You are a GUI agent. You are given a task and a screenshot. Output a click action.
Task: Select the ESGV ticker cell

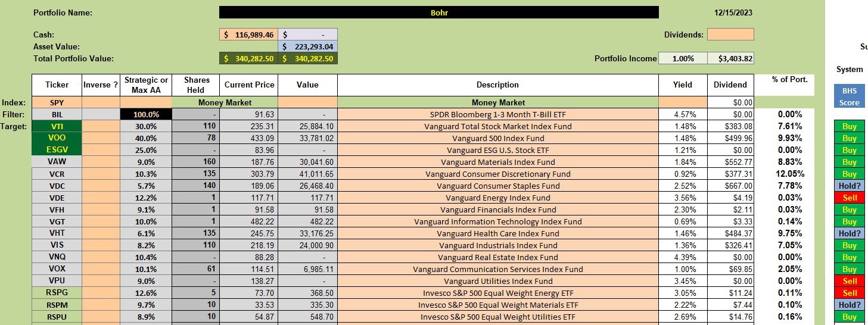pos(57,150)
